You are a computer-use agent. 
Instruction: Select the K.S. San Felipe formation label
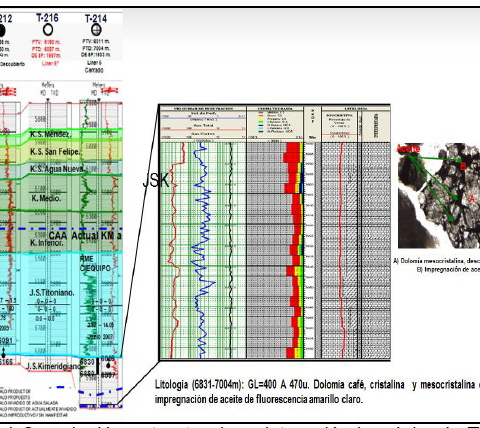coord(55,152)
